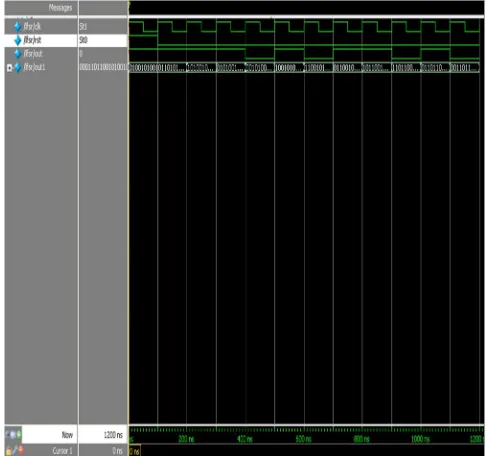This screenshot has width=486, height=456.
Task: Click the Cursor 1 label
Action: tap(62, 451)
